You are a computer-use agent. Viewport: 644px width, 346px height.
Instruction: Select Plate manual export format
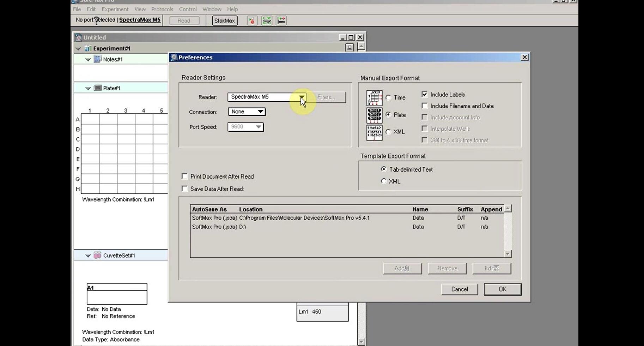coord(388,115)
